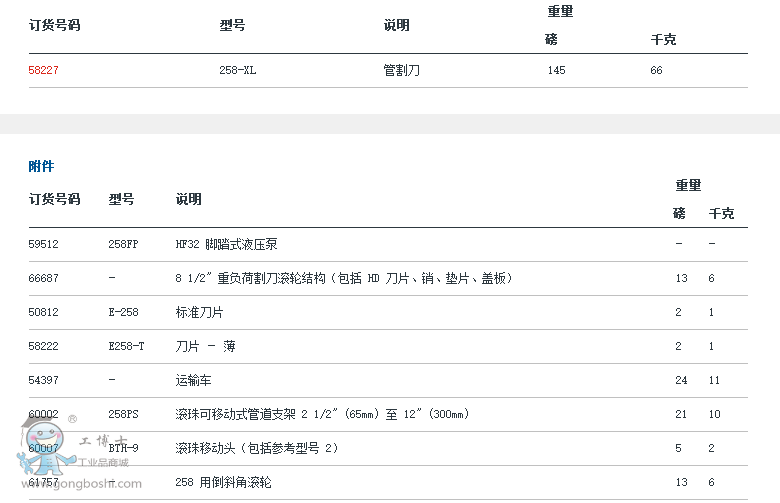
Task: Select the 运输车 description
Action: pos(194,381)
